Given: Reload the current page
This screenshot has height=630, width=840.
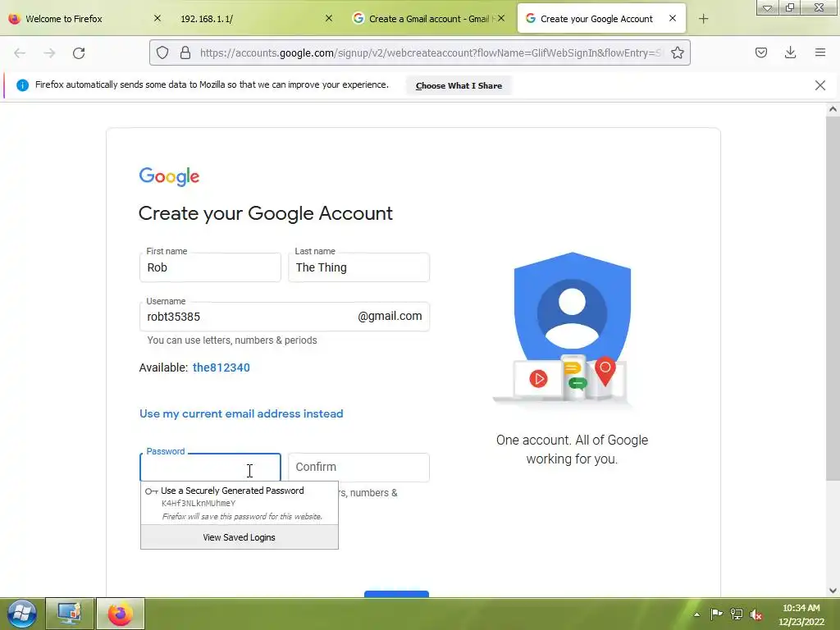Looking at the screenshot, I should [79, 52].
